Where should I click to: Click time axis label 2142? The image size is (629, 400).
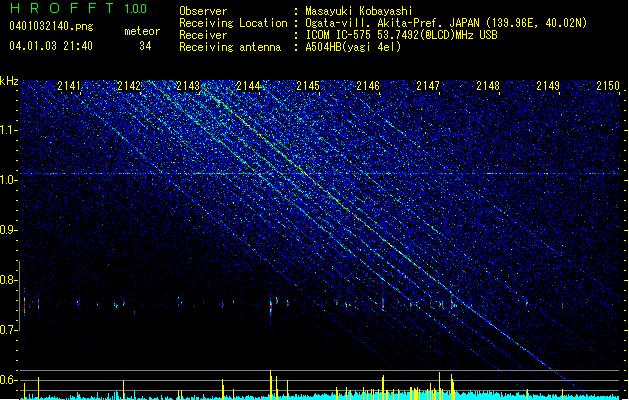pyautogui.click(x=129, y=86)
